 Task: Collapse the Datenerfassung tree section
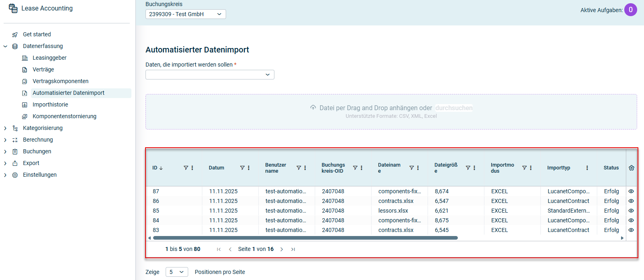click(x=5, y=46)
